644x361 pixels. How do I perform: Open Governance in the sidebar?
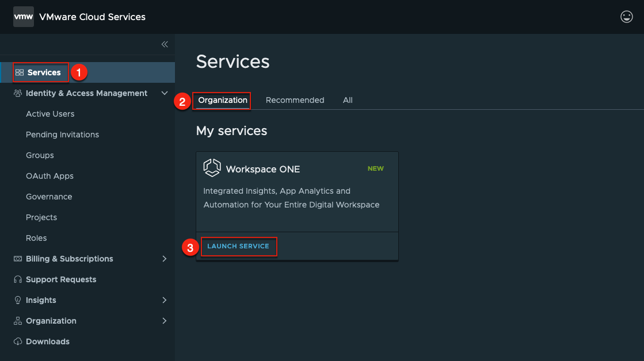[x=49, y=197]
